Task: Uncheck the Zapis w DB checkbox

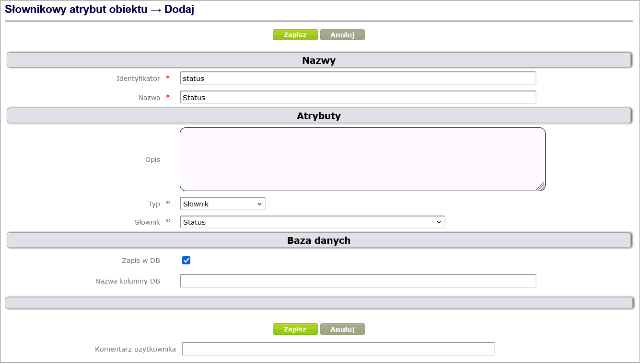Action: point(186,261)
